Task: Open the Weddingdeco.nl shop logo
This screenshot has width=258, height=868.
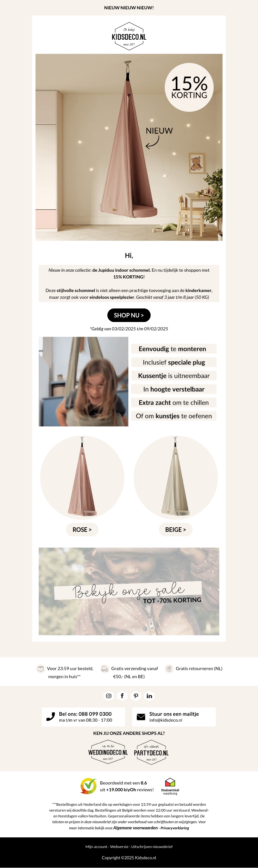Action: point(108,752)
